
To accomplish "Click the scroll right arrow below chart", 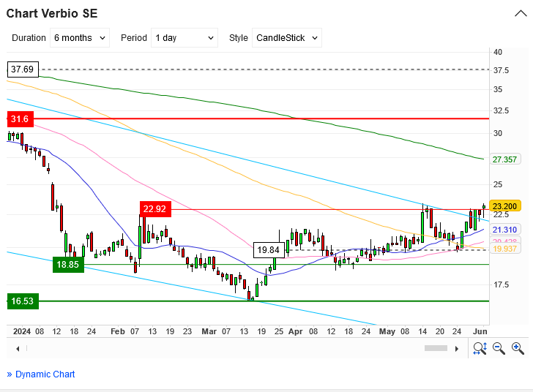I will click(457, 349).
